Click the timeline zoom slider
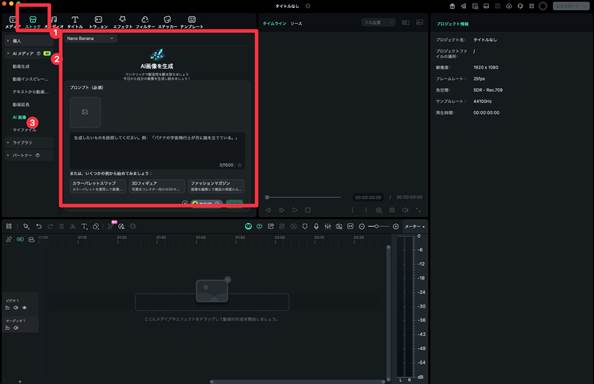 (379, 226)
